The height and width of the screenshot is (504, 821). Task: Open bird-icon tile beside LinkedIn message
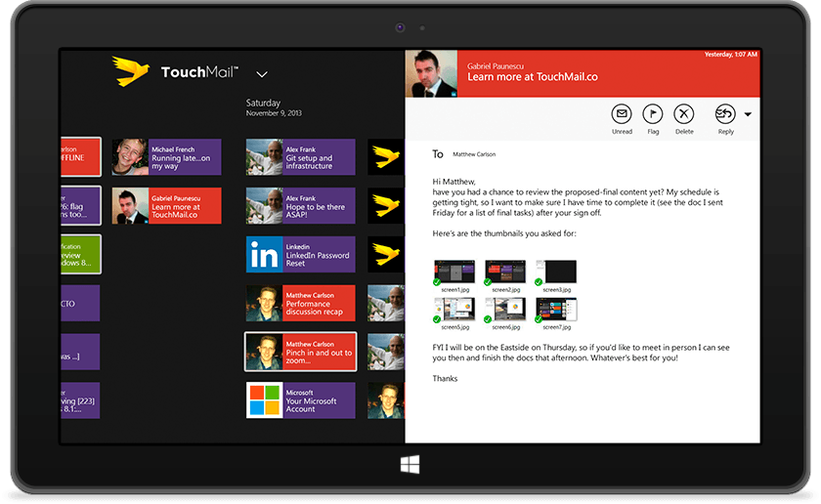pyautogui.click(x=386, y=254)
